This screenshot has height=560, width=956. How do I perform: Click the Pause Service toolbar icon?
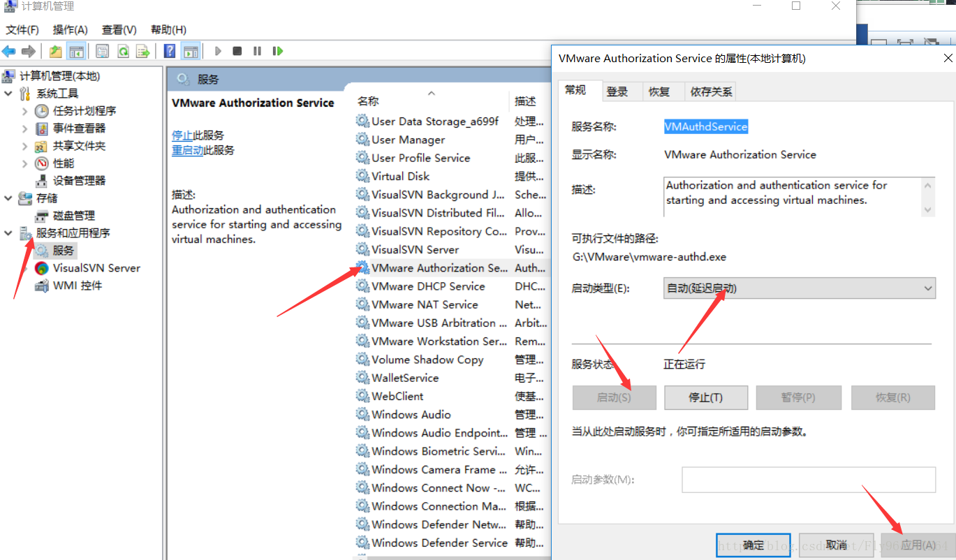point(258,51)
